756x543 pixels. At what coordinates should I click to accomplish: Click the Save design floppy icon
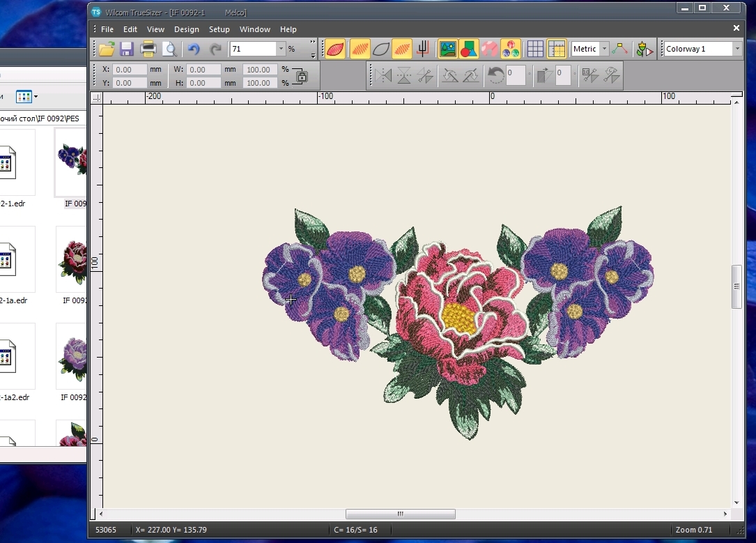click(127, 49)
